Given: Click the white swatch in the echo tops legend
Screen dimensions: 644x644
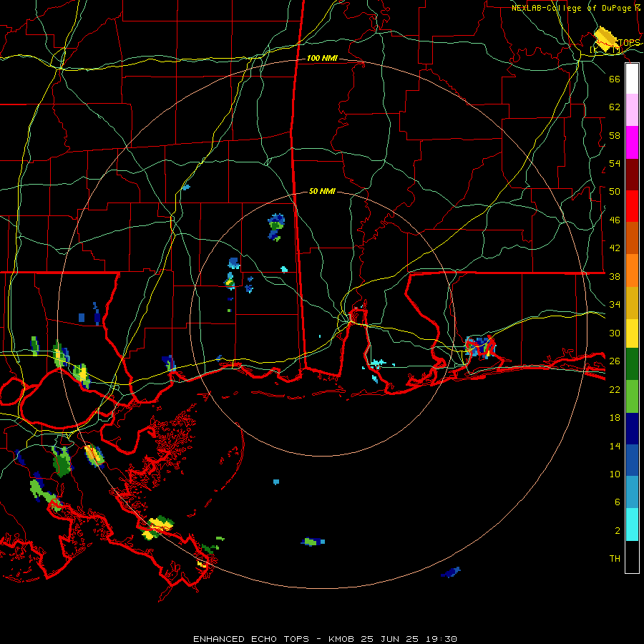Looking at the screenshot, I should (632, 79).
